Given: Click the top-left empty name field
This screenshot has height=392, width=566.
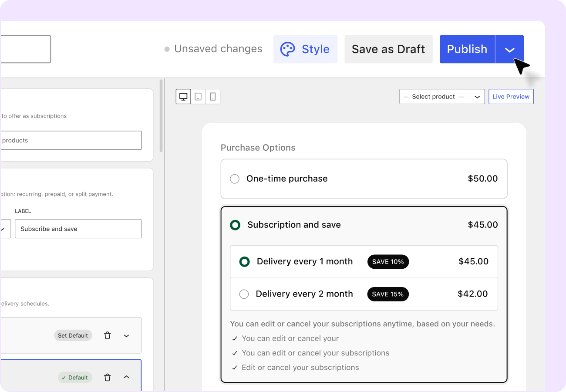Looking at the screenshot, I should click(25, 49).
